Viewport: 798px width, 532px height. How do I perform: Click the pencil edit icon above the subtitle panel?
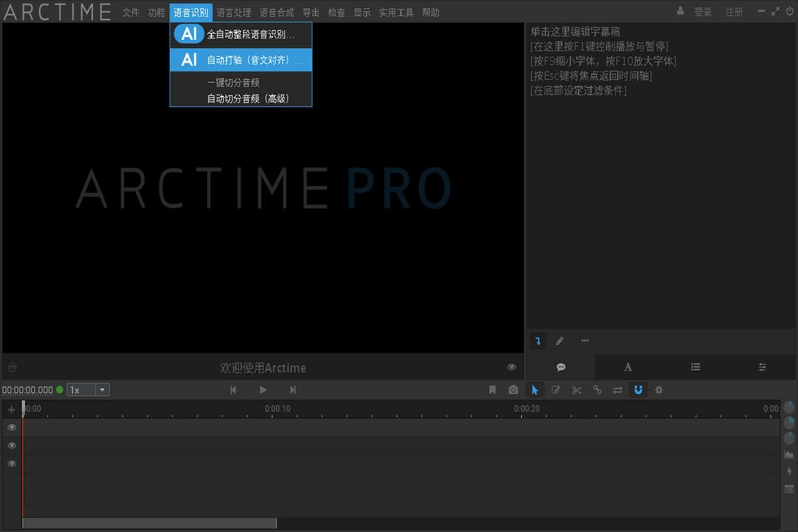click(560, 341)
